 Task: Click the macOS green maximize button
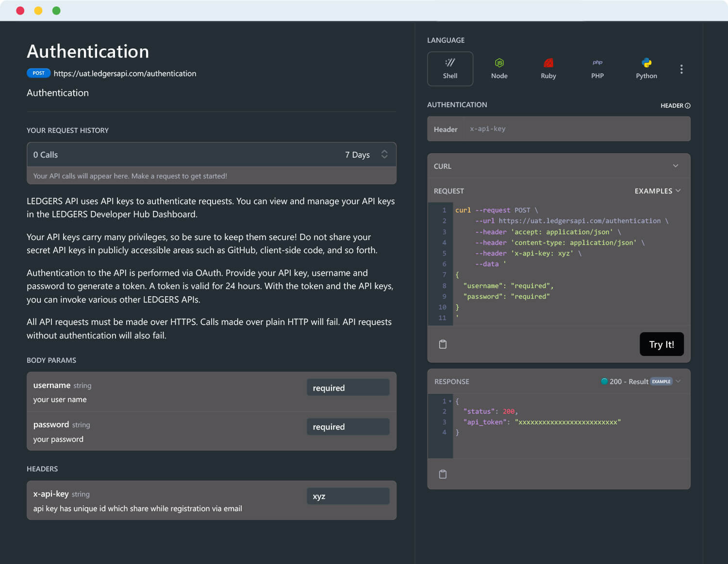[56, 11]
